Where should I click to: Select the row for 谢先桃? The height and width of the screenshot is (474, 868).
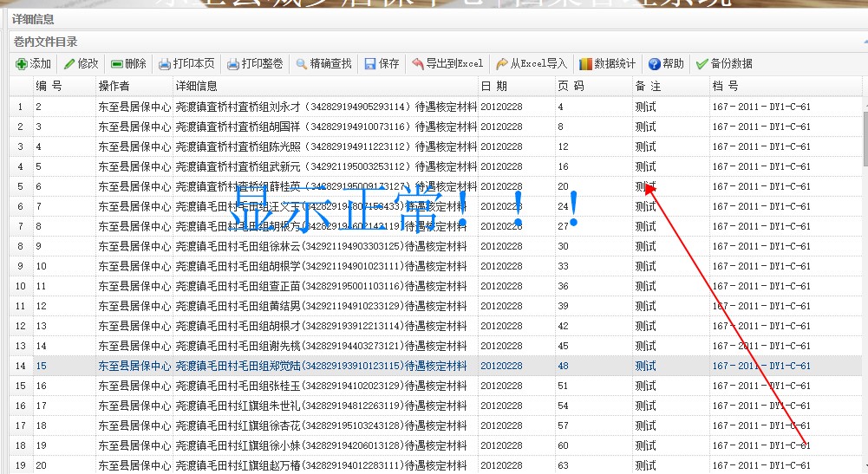[x=435, y=346]
